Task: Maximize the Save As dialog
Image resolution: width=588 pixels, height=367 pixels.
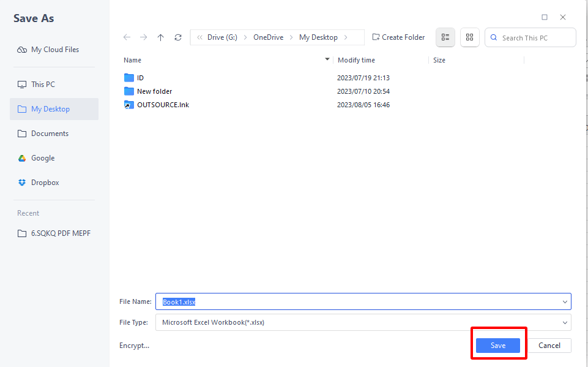Action: click(x=545, y=17)
